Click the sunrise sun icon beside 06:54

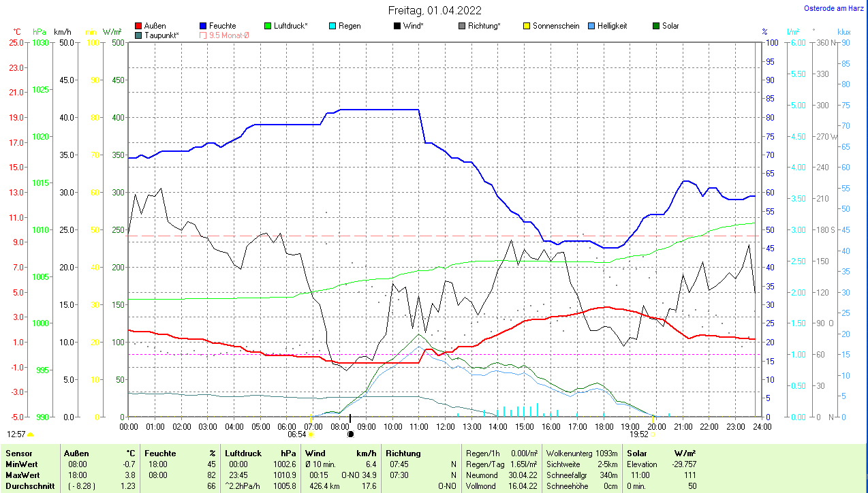(x=311, y=434)
